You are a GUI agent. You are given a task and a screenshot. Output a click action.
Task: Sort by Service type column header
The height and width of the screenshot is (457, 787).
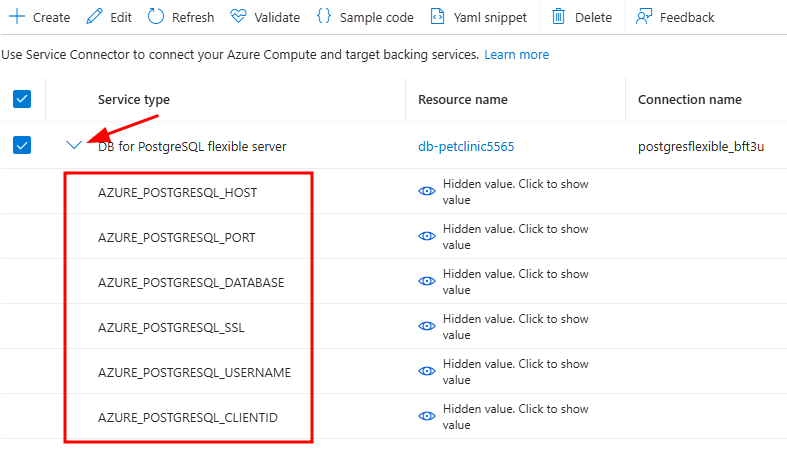(x=134, y=99)
